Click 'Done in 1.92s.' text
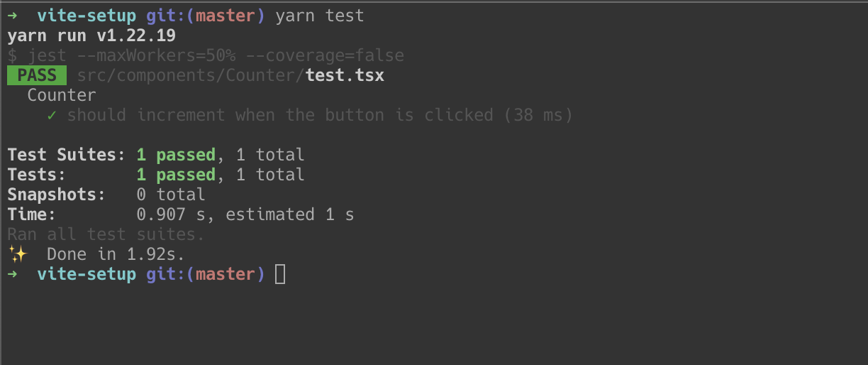Screen dimensions: 868x365 [x=116, y=254]
